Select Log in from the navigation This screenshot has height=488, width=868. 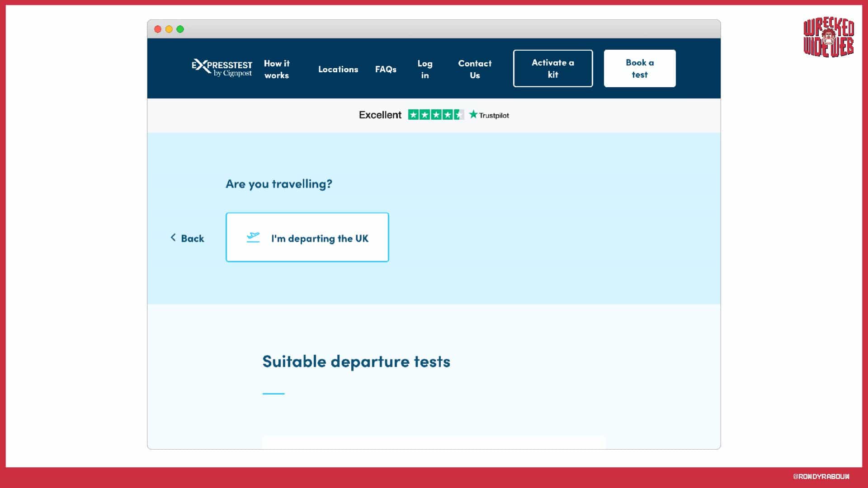425,69
